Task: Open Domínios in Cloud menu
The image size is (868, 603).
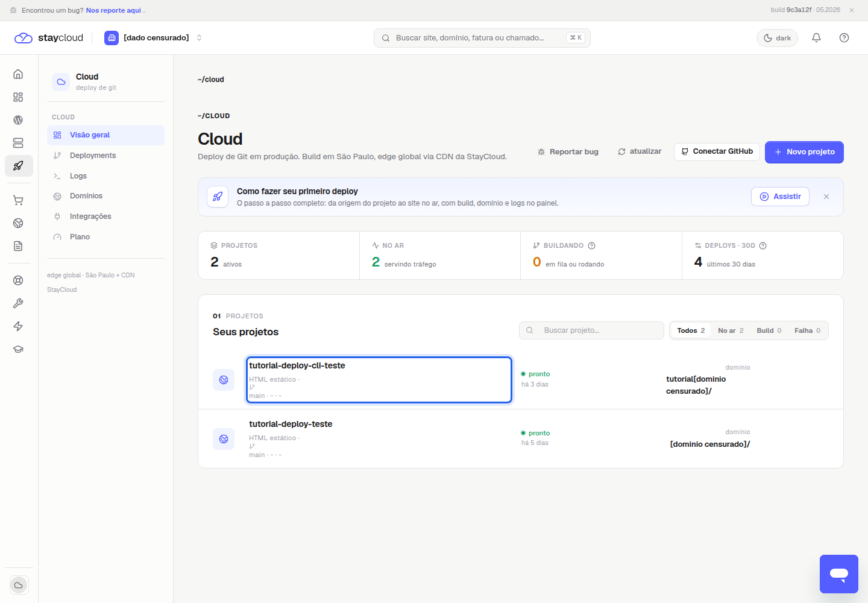Action: 105,196
